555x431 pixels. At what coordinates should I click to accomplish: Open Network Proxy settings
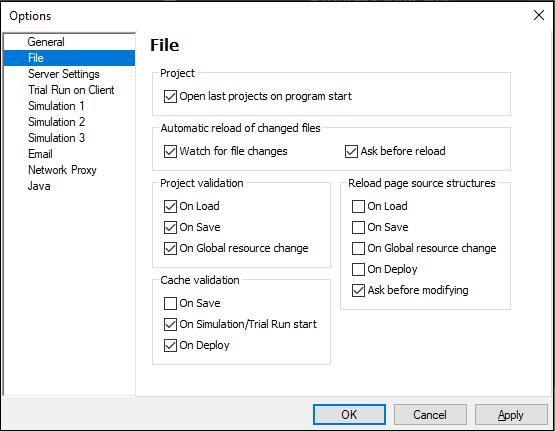tap(62, 170)
